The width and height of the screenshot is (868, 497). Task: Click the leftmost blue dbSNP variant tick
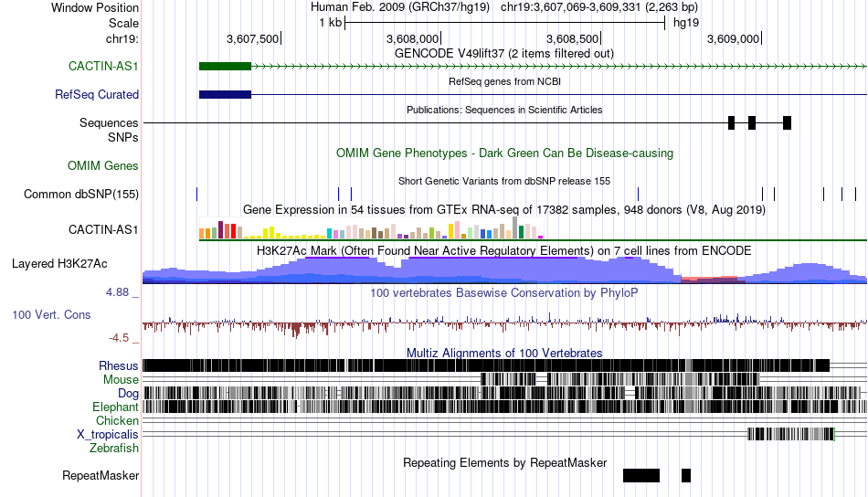pos(197,195)
